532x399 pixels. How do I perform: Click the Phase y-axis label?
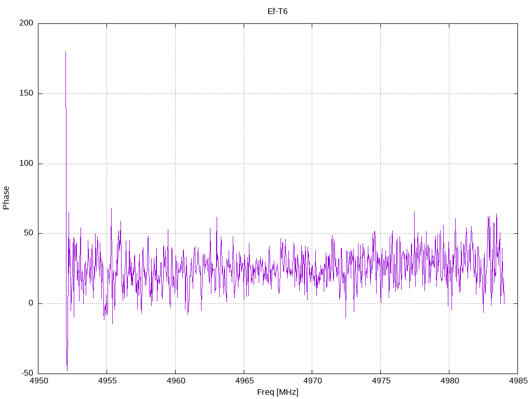click(6, 198)
